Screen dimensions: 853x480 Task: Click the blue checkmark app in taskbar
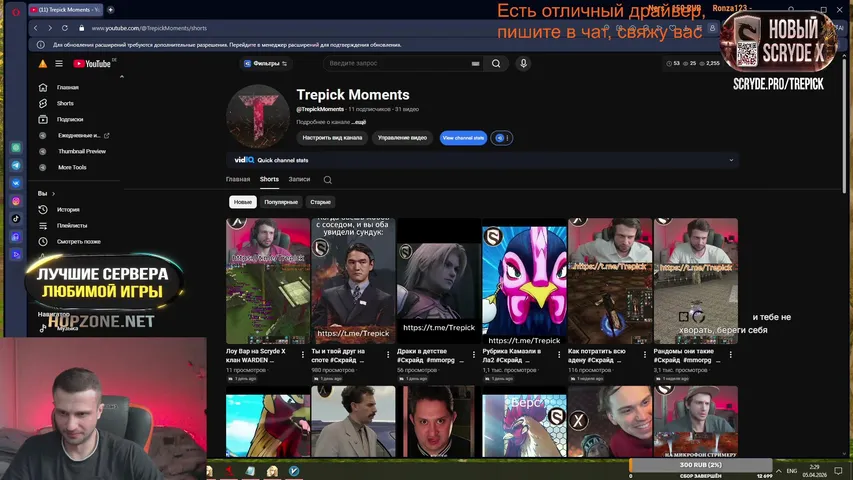click(x=294, y=471)
